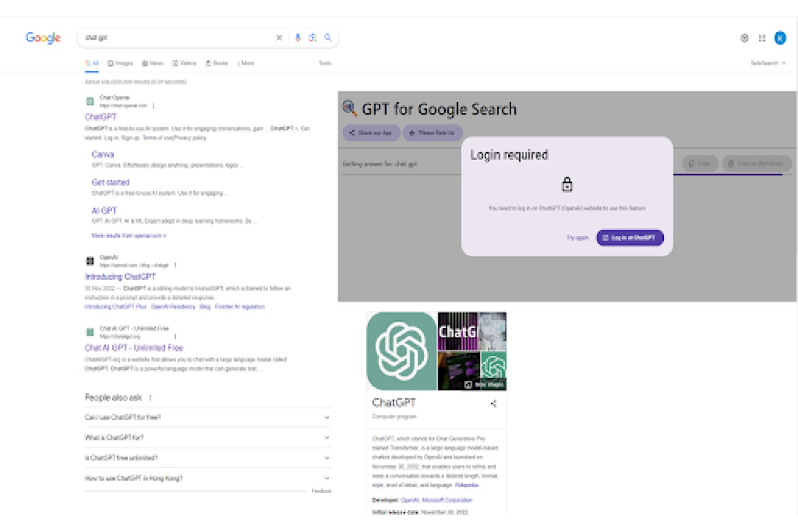Open the Wikipedia link in ChatGPT description
The height and width of the screenshot is (532, 798).
(x=467, y=485)
